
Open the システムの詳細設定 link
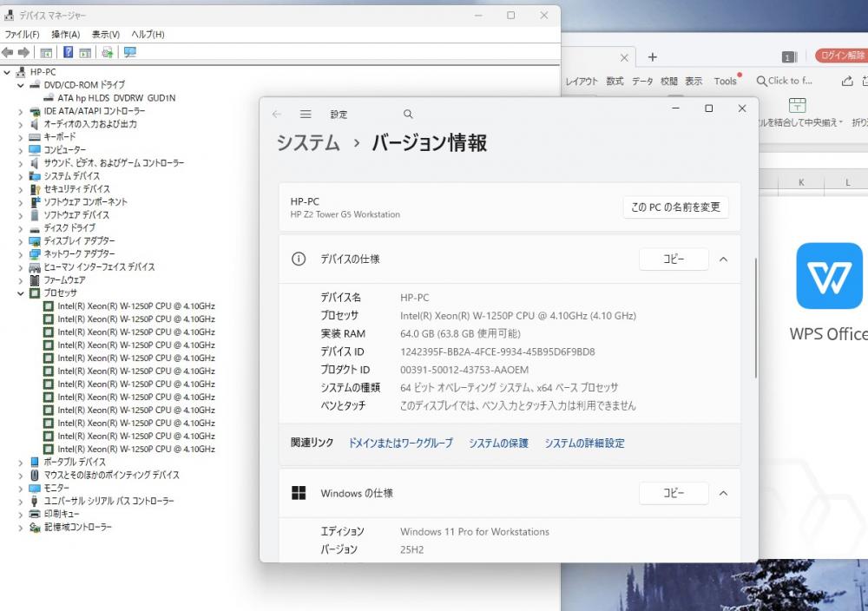(584, 443)
